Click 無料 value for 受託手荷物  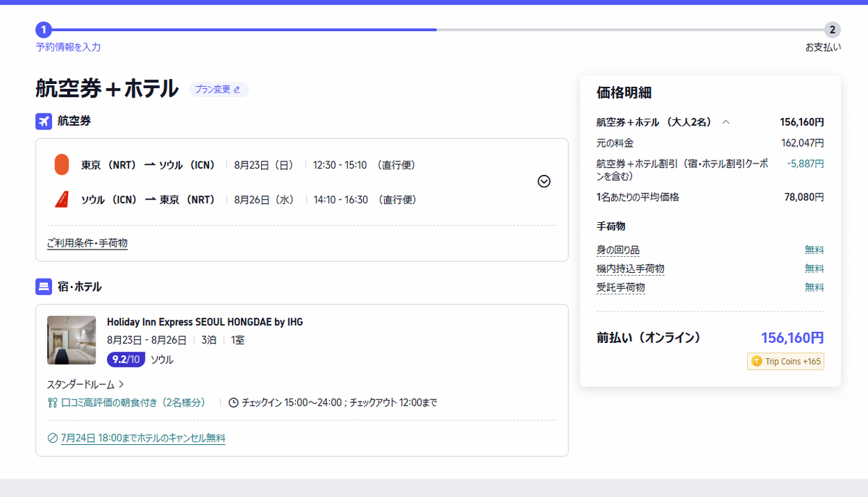pyautogui.click(x=814, y=287)
